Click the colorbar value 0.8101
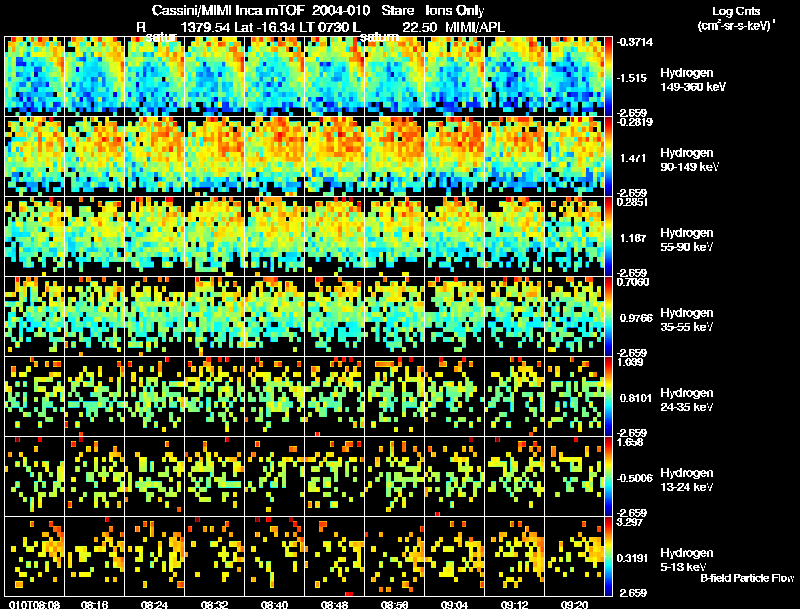Viewport: 800px width, 609px height. (x=636, y=398)
